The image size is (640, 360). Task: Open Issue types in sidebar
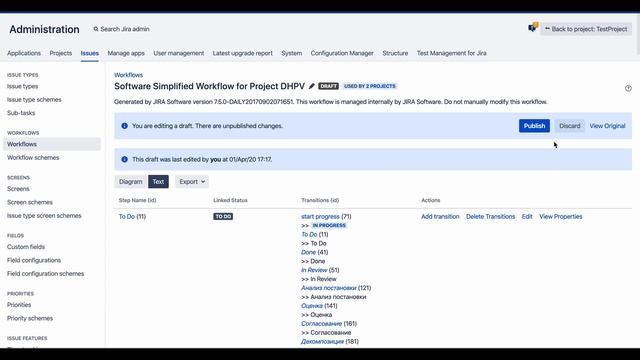pyautogui.click(x=22, y=86)
